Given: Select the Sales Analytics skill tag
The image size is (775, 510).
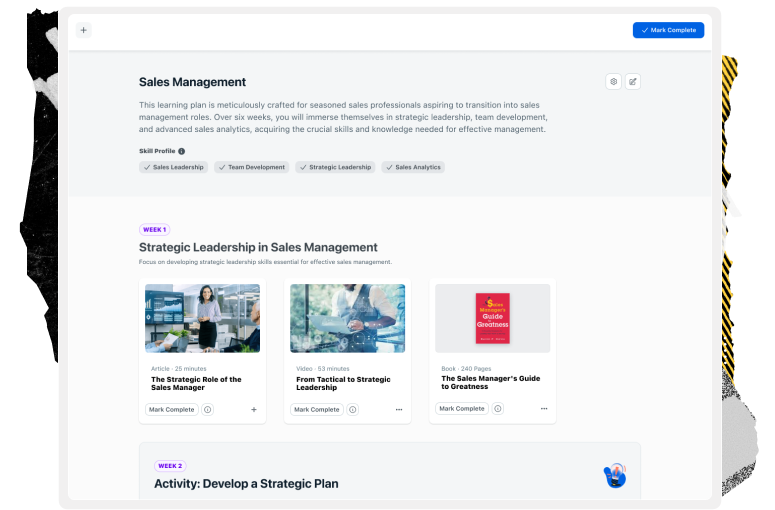Looking at the screenshot, I should click(x=413, y=167).
